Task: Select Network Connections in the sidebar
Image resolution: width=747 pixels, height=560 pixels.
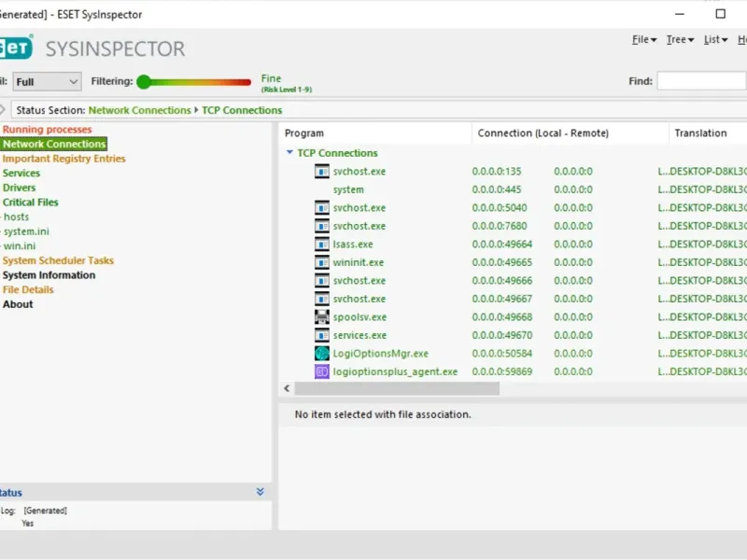Action: [54, 144]
